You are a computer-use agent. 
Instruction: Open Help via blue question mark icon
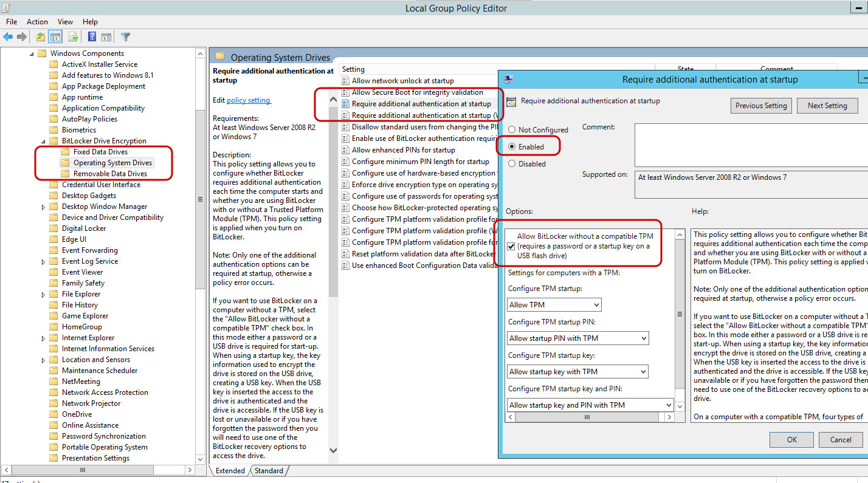pos(92,37)
